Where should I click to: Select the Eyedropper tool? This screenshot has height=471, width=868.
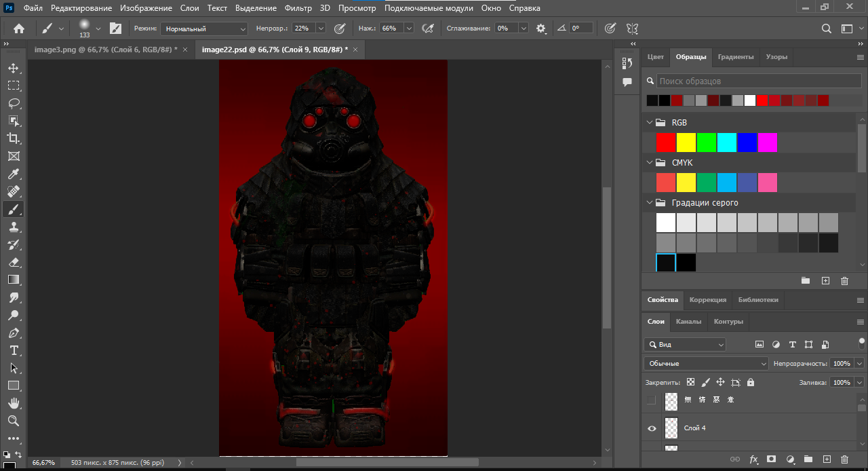pos(13,174)
